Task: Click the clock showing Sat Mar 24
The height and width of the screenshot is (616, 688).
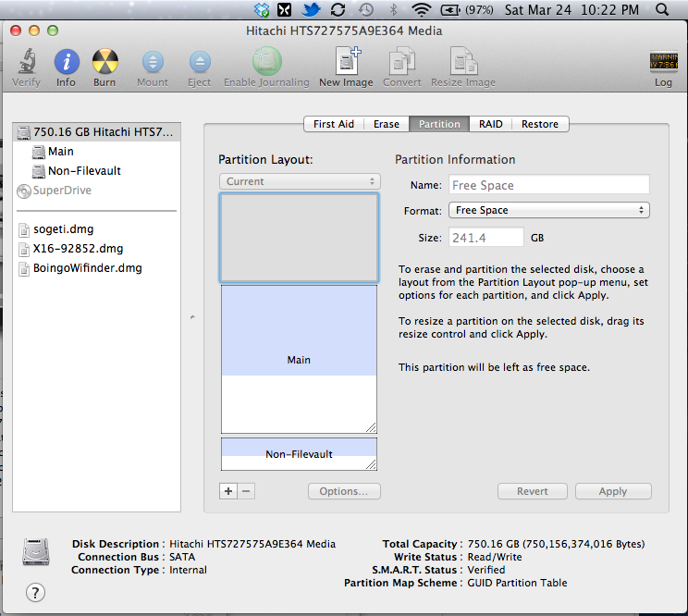Action: coord(571,9)
